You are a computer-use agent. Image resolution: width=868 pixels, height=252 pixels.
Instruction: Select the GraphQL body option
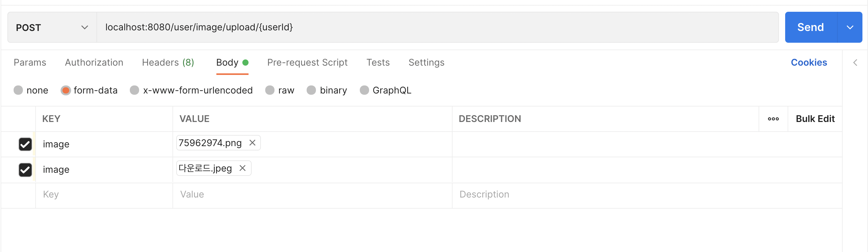(x=364, y=90)
